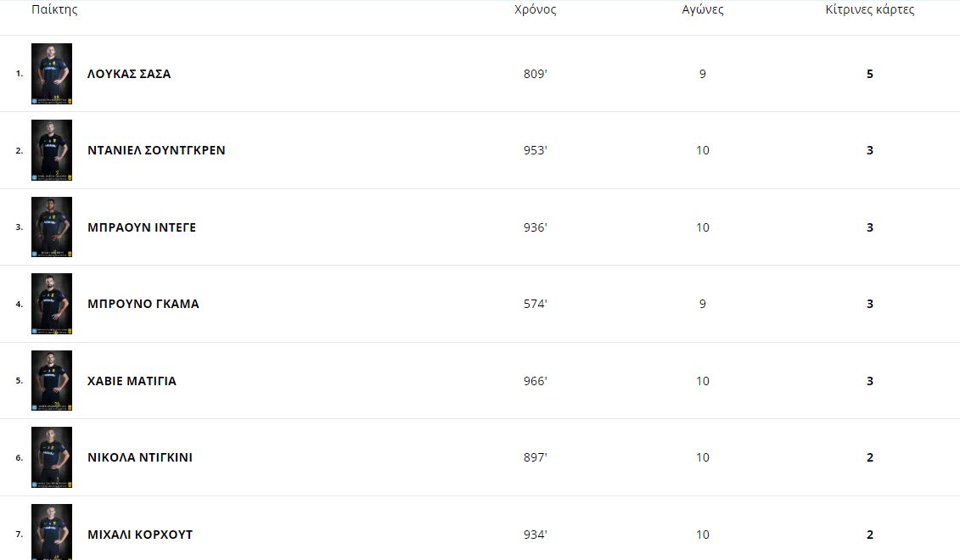Click the Αγώνες column header
The image size is (960, 560).
point(702,10)
